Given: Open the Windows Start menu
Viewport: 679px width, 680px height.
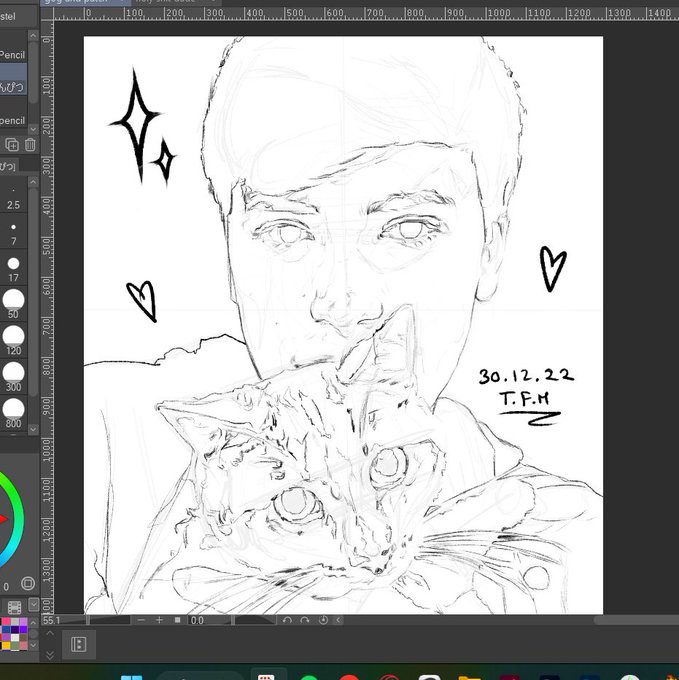Looking at the screenshot, I should pyautogui.click(x=131, y=677).
